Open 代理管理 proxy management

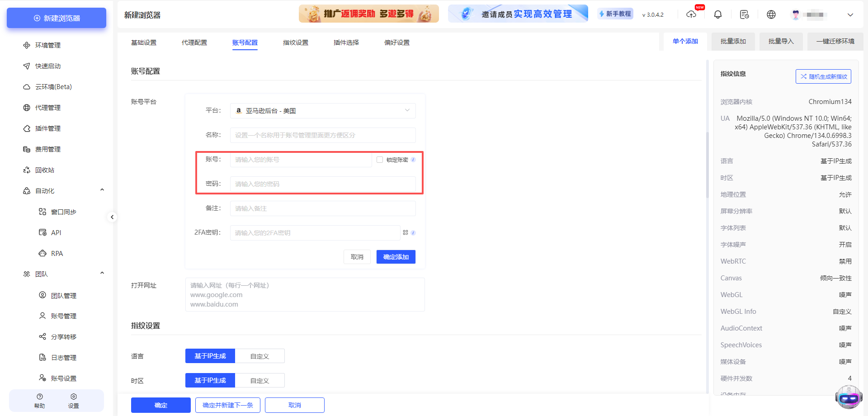click(47, 107)
